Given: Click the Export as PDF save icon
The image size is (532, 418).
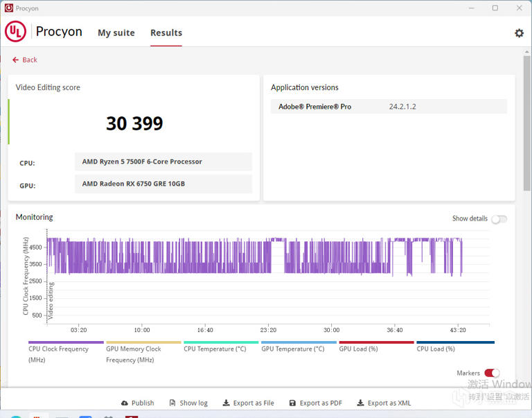Looking at the screenshot, I should (292, 403).
